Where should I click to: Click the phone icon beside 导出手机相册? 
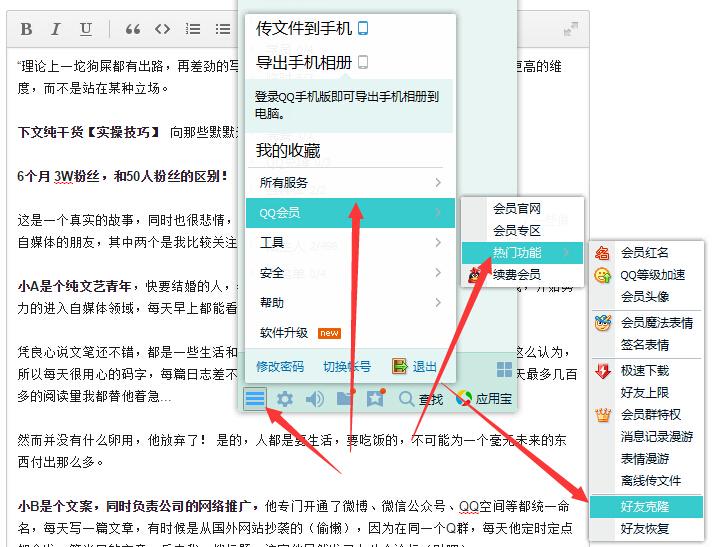coord(363,62)
